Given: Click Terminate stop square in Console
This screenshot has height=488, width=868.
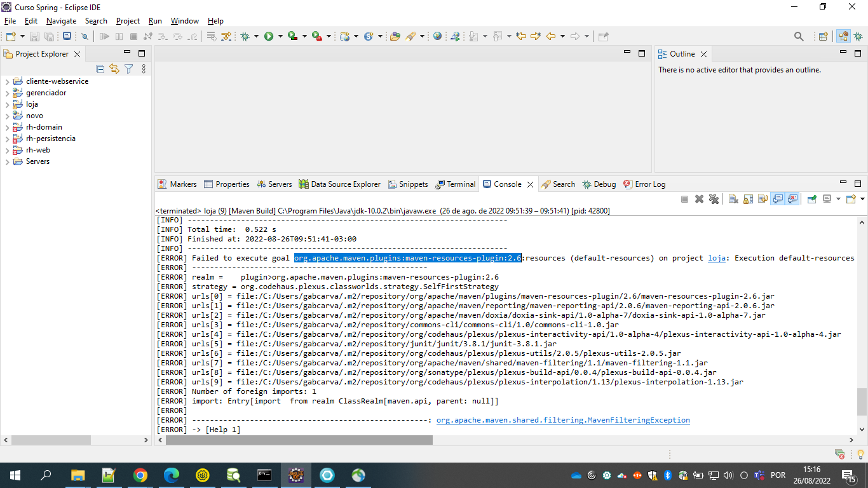Looking at the screenshot, I should tap(684, 199).
